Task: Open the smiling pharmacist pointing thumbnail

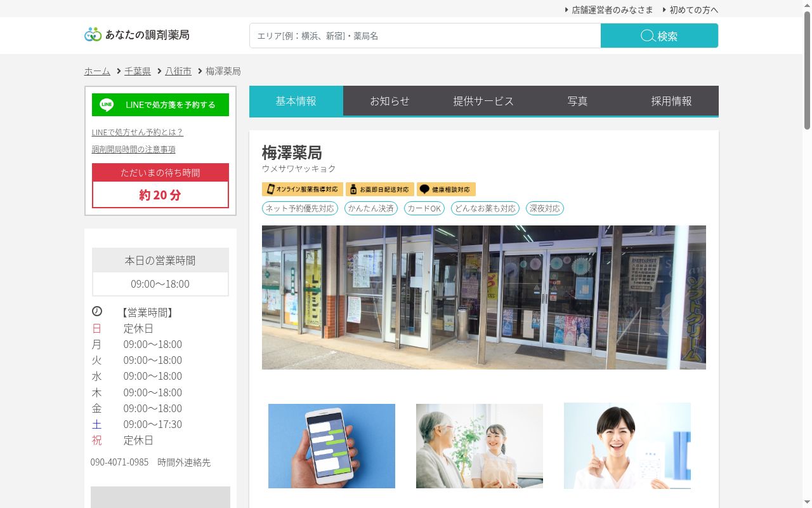Action: click(x=627, y=446)
